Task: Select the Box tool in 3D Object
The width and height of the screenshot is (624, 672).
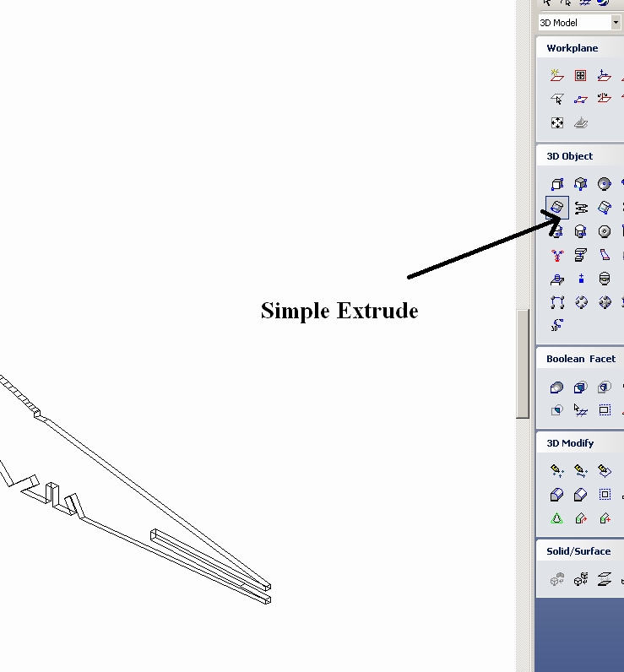Action: (557, 183)
